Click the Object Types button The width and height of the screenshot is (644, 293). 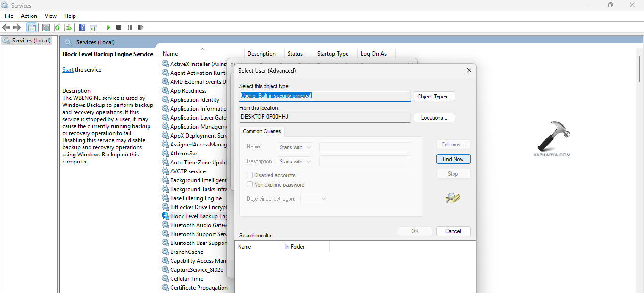tap(434, 97)
